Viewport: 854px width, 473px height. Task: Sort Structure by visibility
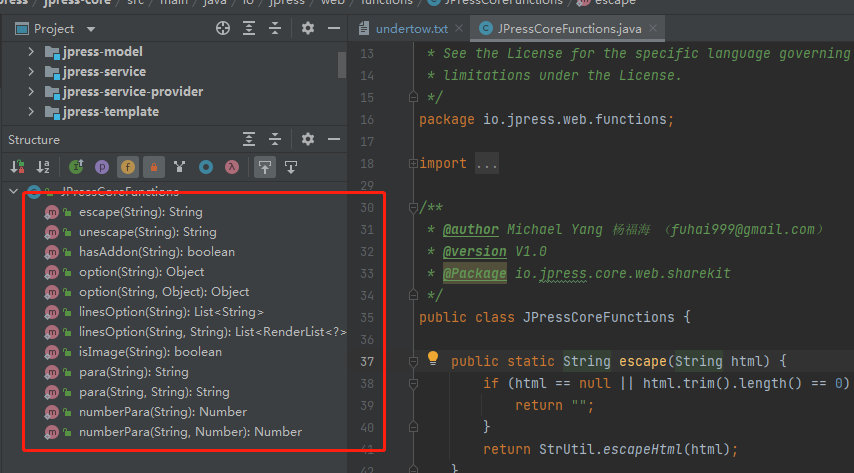17,167
